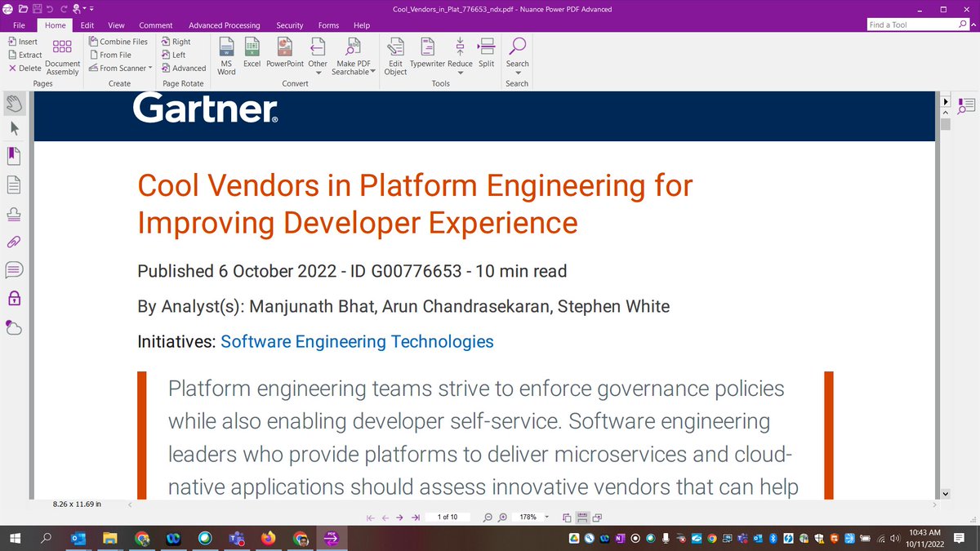Follow the Software Engineering Technologies link
The width and height of the screenshot is (980, 551).
[357, 341]
